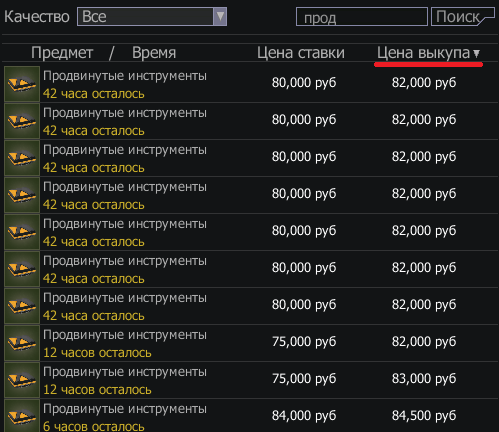This screenshot has width=499, height=432.
Task: Click the item icon in the third row
Action: [x=22, y=158]
